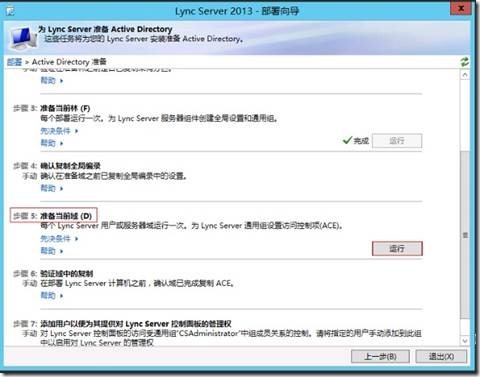Click the greyed 运行 button for step 3
480x377 pixels.
coord(397,141)
